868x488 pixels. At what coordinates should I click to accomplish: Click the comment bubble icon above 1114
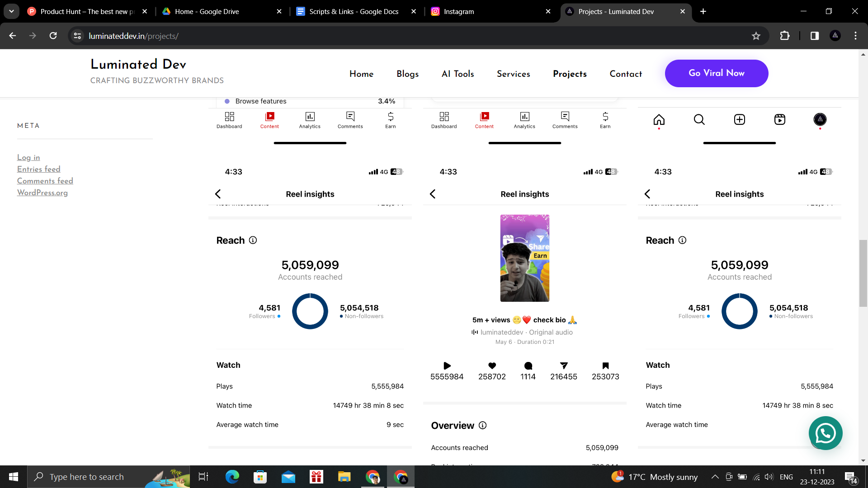click(528, 366)
